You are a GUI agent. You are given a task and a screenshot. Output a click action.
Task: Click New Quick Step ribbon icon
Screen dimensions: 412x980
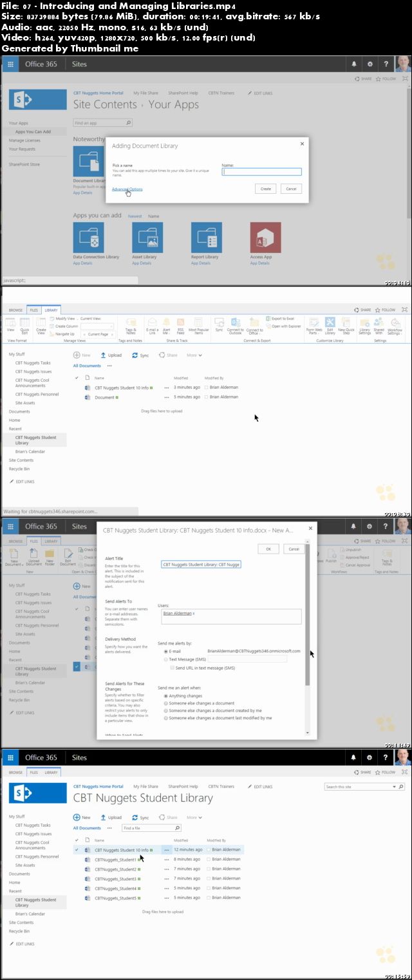coord(346,326)
